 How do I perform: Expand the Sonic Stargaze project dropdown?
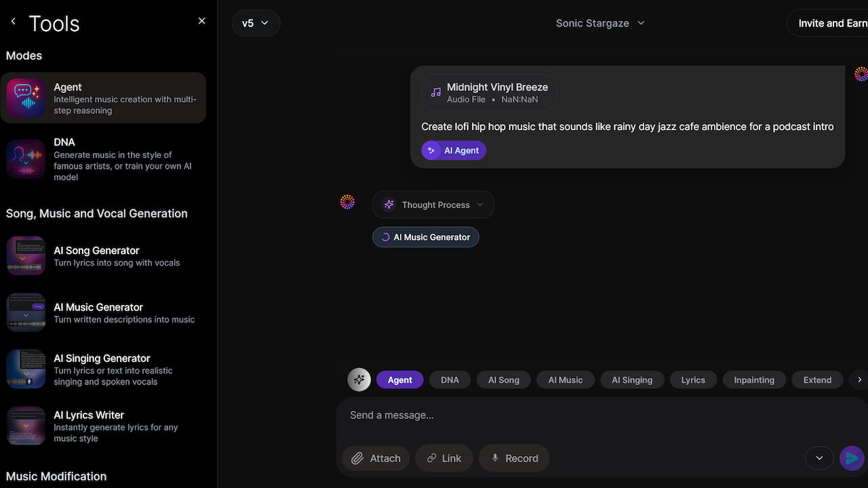coord(600,23)
